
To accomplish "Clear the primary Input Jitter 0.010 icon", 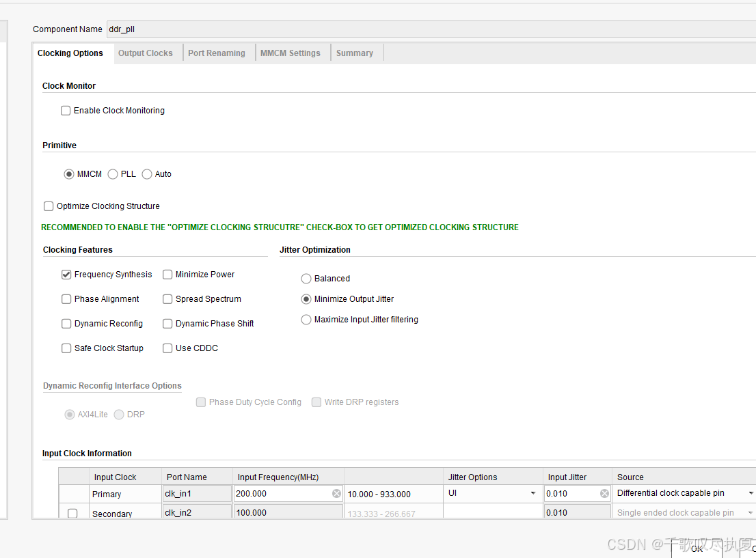I will pos(604,493).
